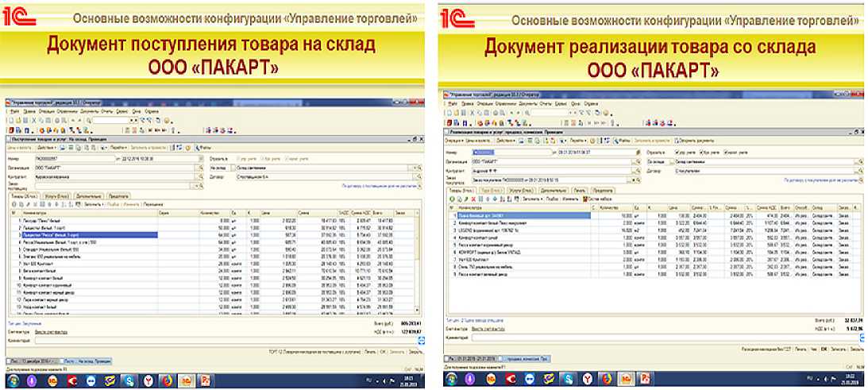Click yellow help icon in right main toolbar
Screen dimensions: 868x390
click(606, 113)
